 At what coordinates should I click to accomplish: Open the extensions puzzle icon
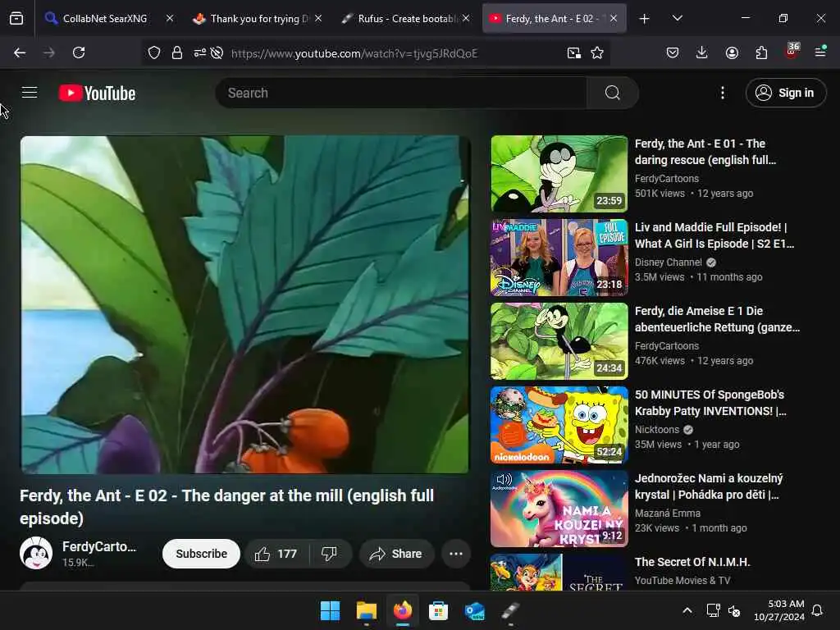761,52
